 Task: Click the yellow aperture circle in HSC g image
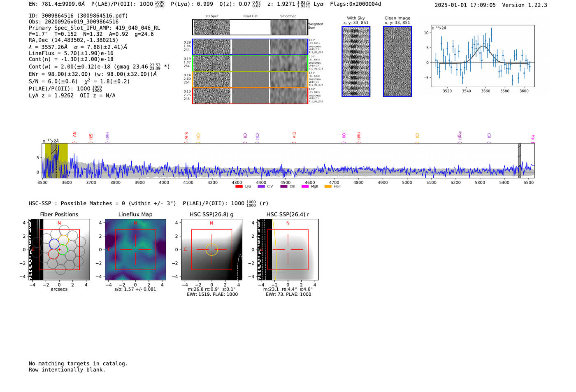coord(211,250)
